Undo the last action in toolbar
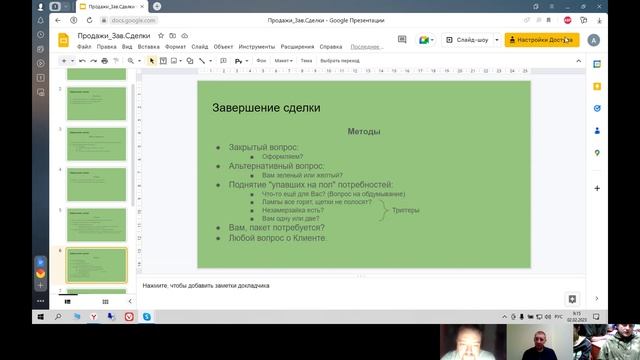 (82, 61)
